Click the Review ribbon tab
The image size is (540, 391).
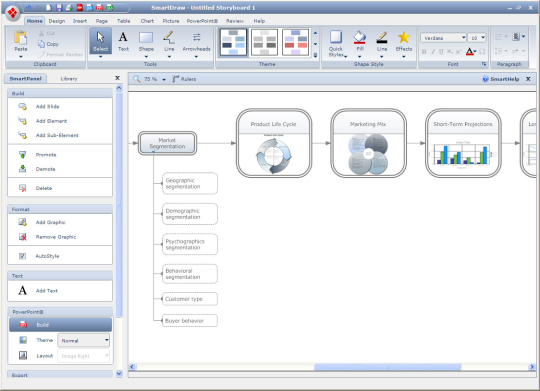click(235, 21)
